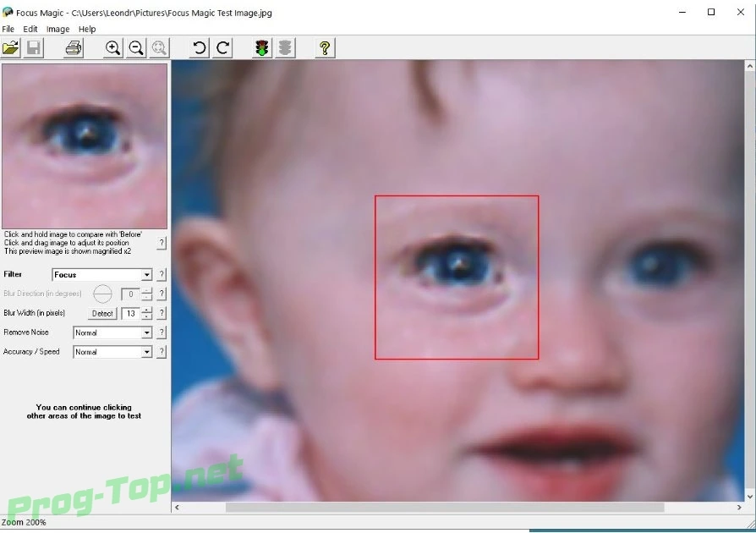Zoom in with the plus magnifier
Viewport: 756px width, 533px height.
coord(112,47)
